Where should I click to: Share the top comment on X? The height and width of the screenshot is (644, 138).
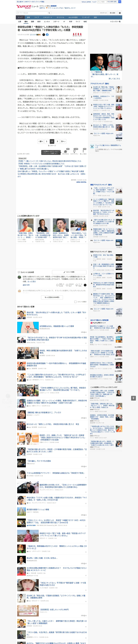pos(85,285)
